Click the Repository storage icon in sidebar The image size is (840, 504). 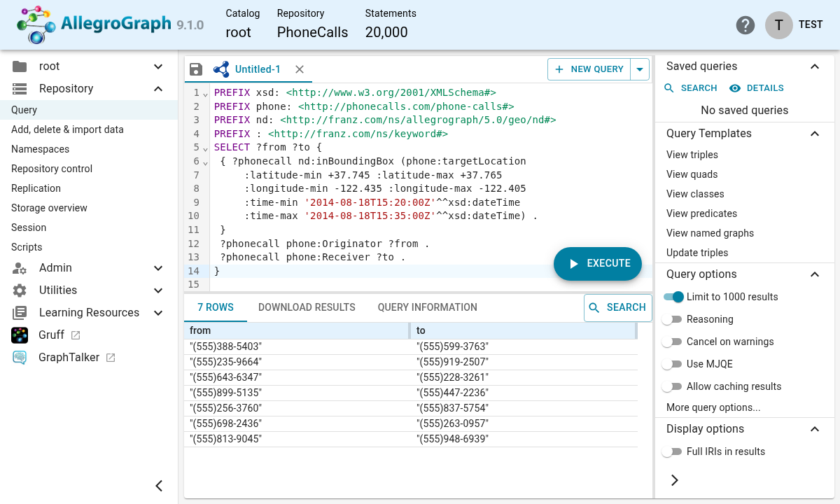20,89
